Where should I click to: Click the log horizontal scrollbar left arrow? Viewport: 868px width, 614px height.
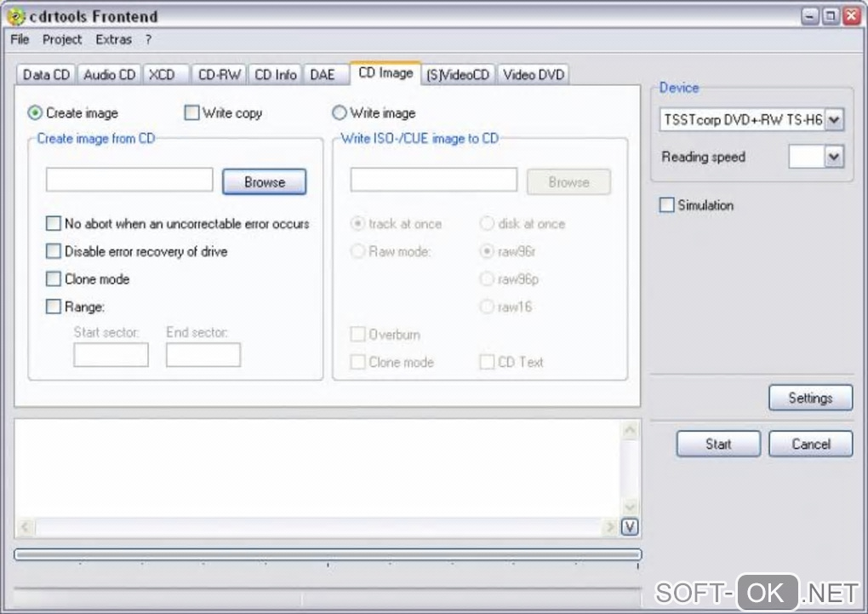(25, 526)
